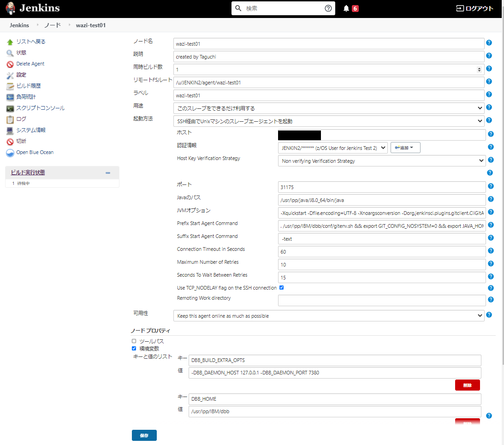Click the ログアウト link
Image resolution: width=504 pixels, height=445 pixels.
click(x=475, y=8)
